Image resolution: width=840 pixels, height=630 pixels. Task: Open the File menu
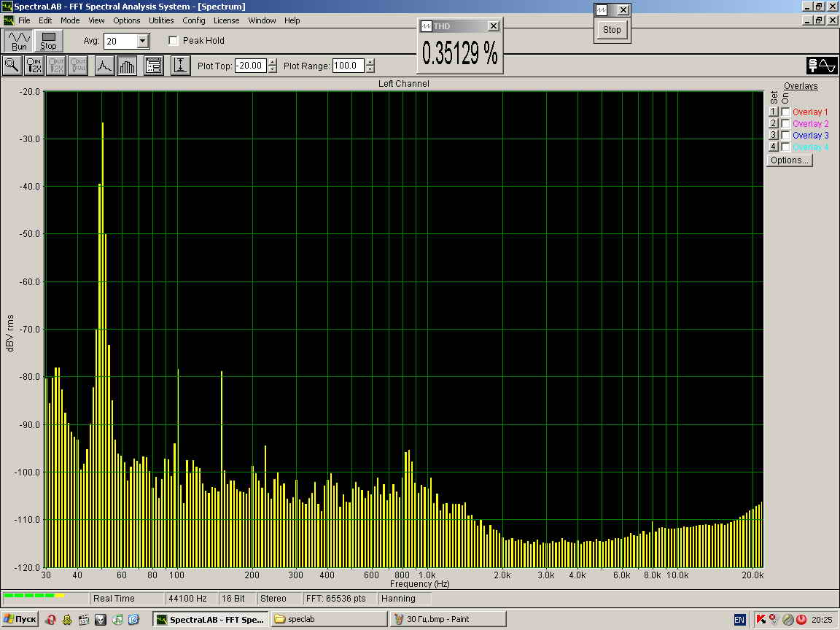pyautogui.click(x=24, y=20)
